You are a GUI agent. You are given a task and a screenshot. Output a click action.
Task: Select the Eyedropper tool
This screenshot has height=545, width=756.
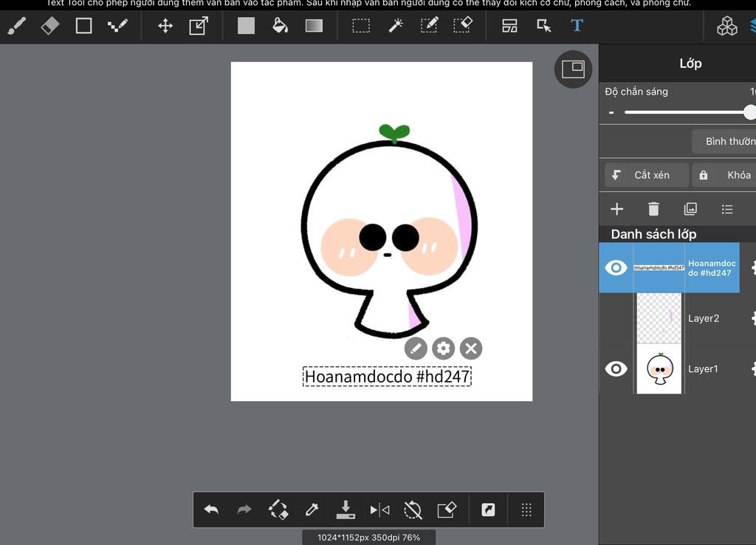click(x=312, y=510)
